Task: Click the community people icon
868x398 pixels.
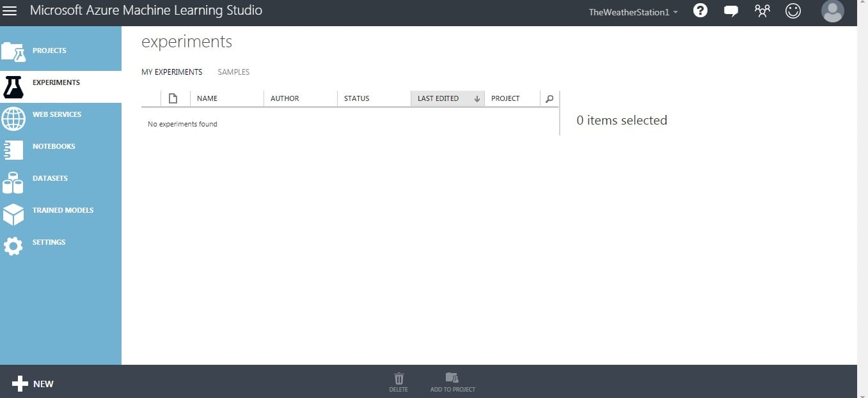Action: (762, 11)
